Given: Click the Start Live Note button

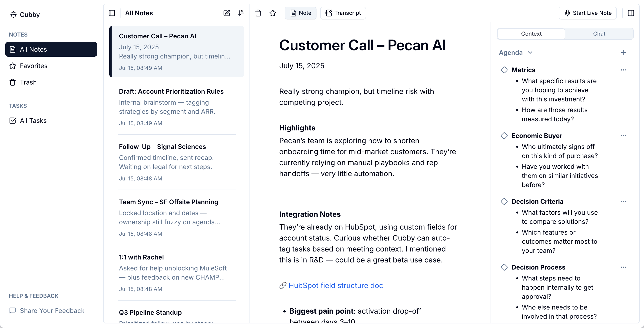Looking at the screenshot, I should pos(588,13).
